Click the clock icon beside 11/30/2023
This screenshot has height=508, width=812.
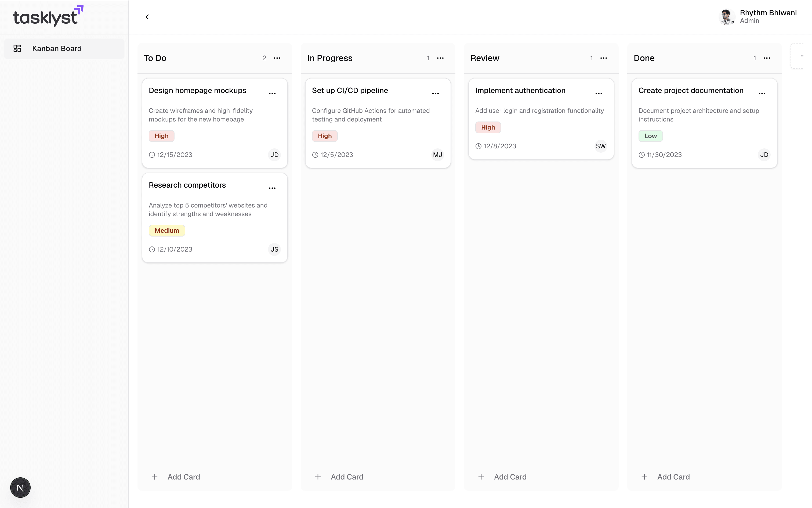coord(641,155)
